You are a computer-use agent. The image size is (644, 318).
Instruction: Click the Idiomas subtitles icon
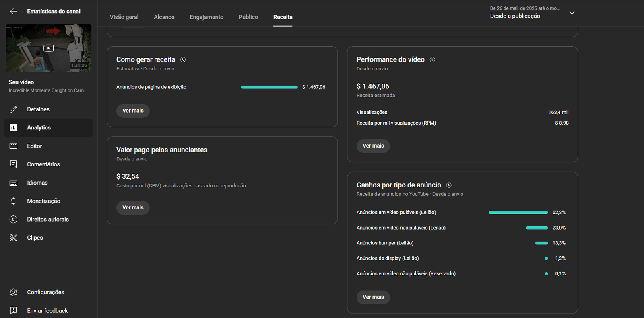pos(13,183)
